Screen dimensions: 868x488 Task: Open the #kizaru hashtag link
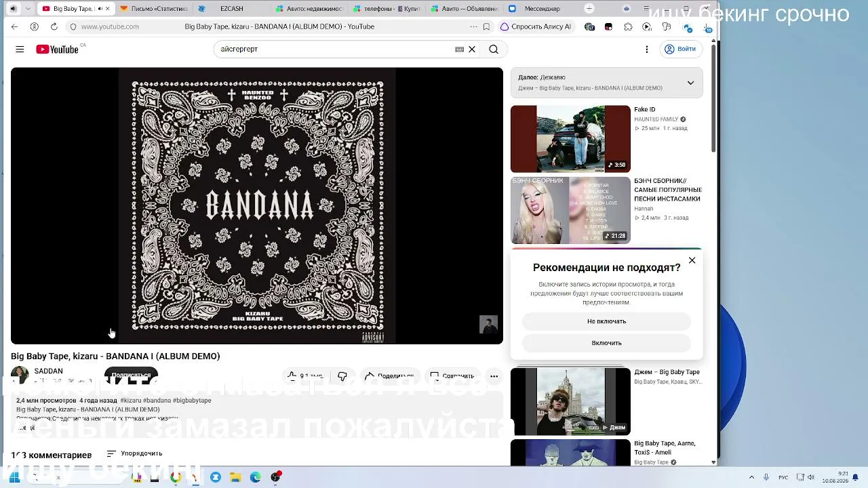(131, 401)
